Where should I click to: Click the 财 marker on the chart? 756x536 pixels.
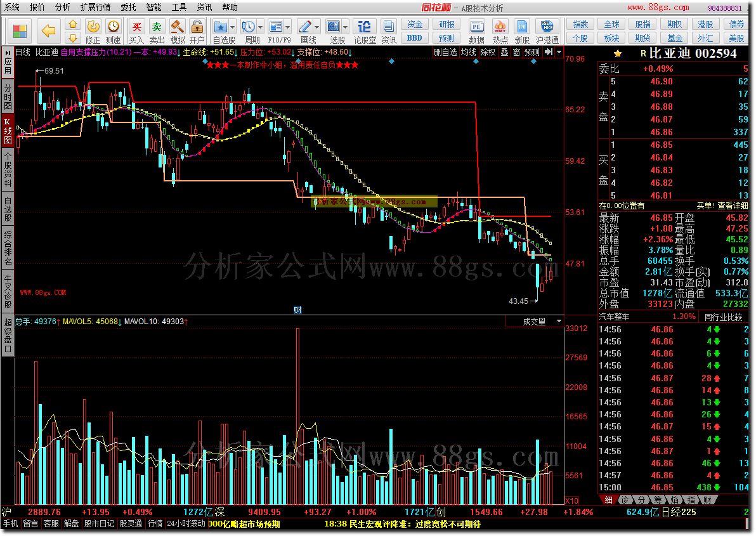pyautogui.click(x=297, y=310)
